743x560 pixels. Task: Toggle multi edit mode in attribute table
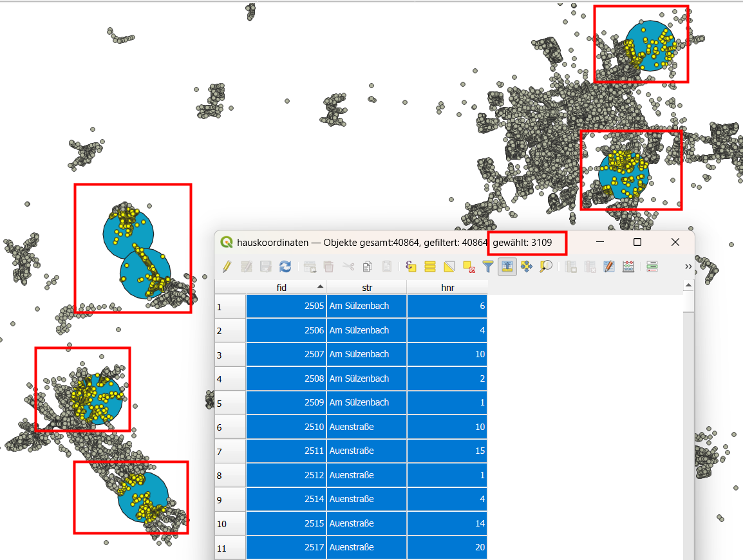(247, 266)
